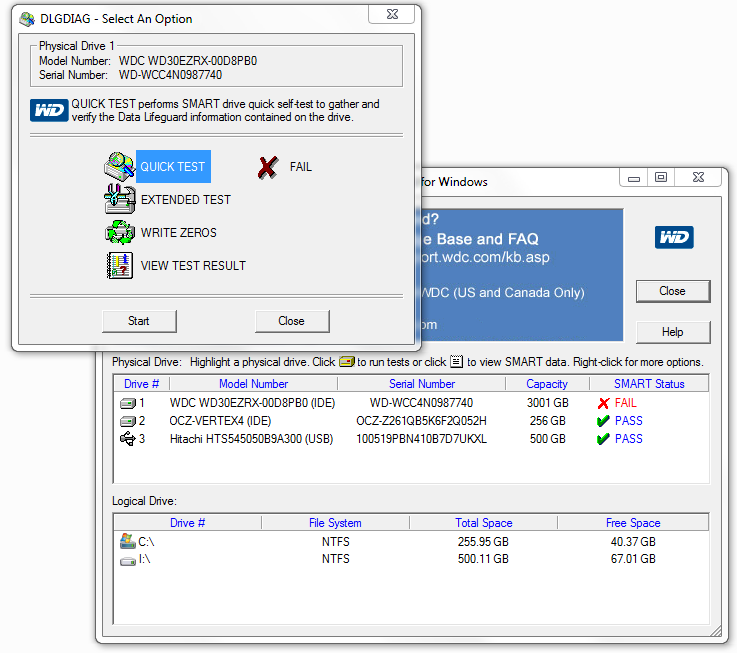Click the green check for Hitachi drive
Viewport: 737px width, 653px height.
click(x=603, y=439)
